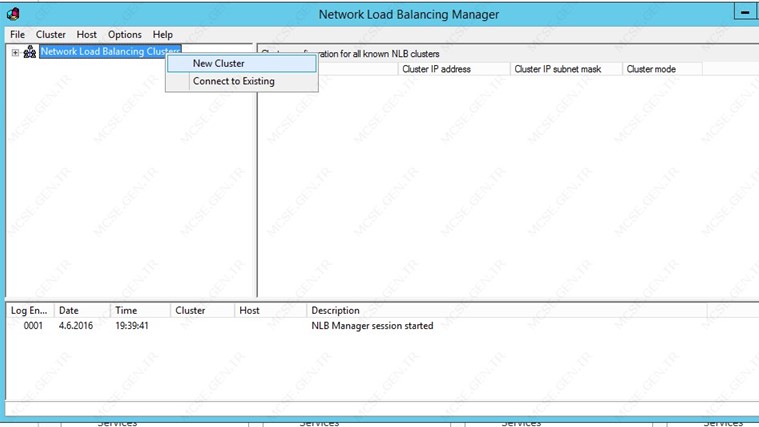Open the Host menu

pos(87,34)
